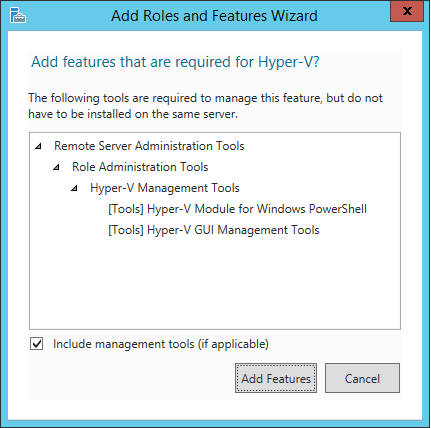Confirm with the Add Features button
Screen dimensions: 431x428
pos(276,378)
